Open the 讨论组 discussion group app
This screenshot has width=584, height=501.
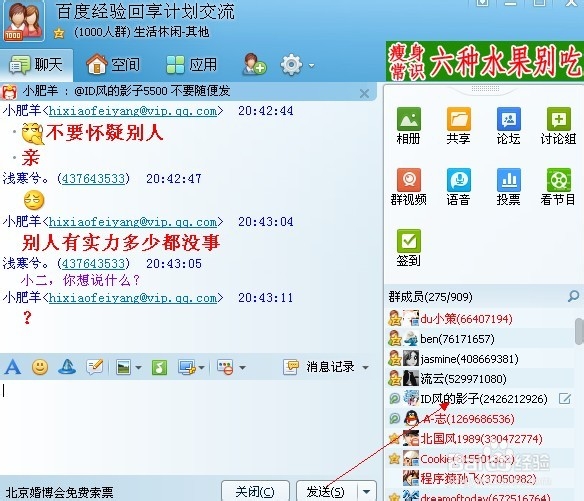[x=558, y=126]
